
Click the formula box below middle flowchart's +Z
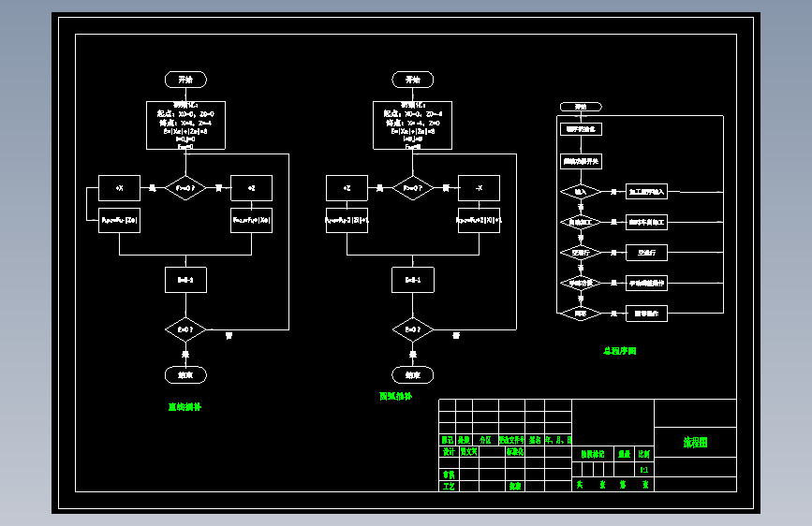click(x=347, y=221)
